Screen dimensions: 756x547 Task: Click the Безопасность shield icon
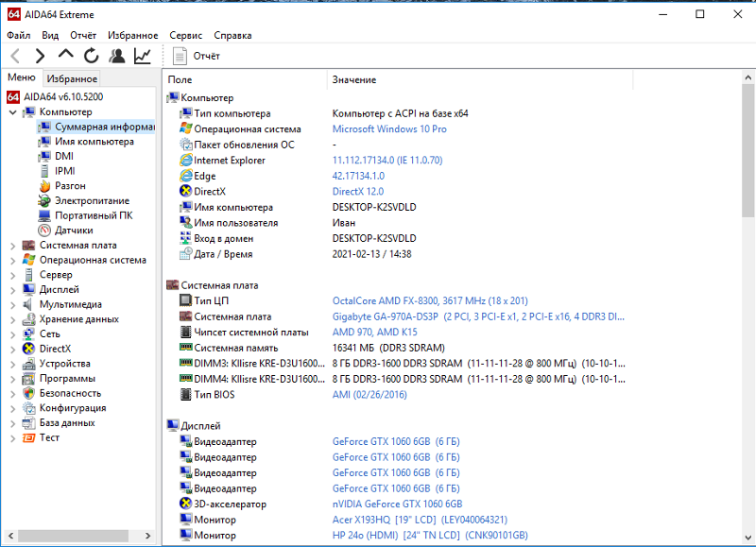point(29,393)
